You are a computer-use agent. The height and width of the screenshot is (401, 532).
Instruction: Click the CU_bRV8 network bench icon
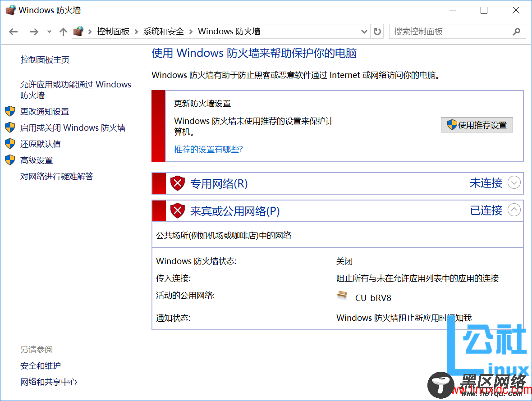click(x=342, y=296)
